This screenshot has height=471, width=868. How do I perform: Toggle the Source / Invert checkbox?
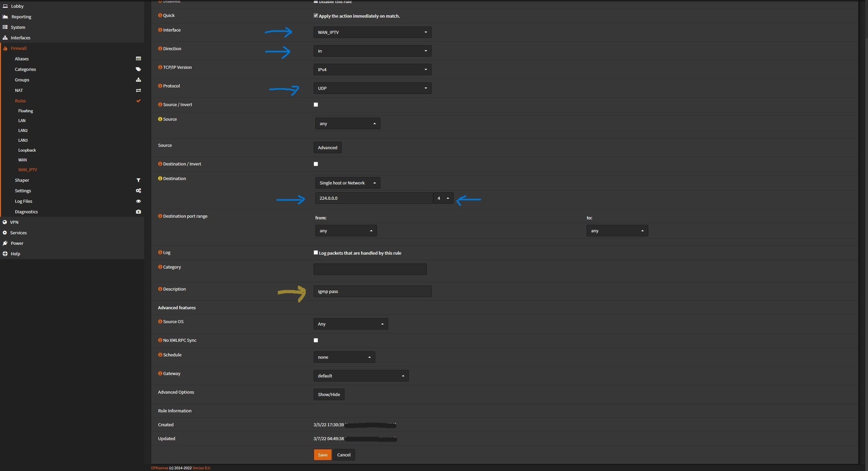[x=316, y=104]
